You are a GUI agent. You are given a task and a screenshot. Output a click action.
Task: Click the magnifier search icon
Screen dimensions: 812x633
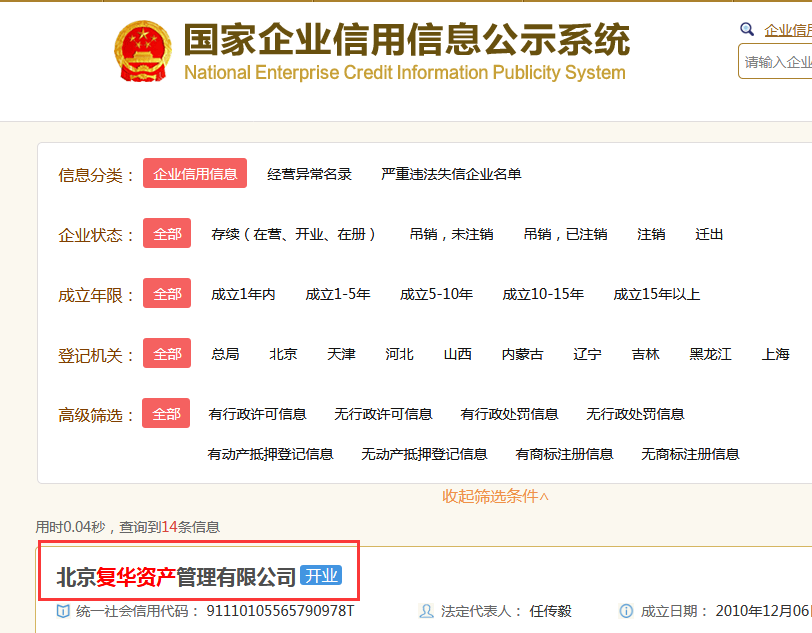(x=747, y=29)
